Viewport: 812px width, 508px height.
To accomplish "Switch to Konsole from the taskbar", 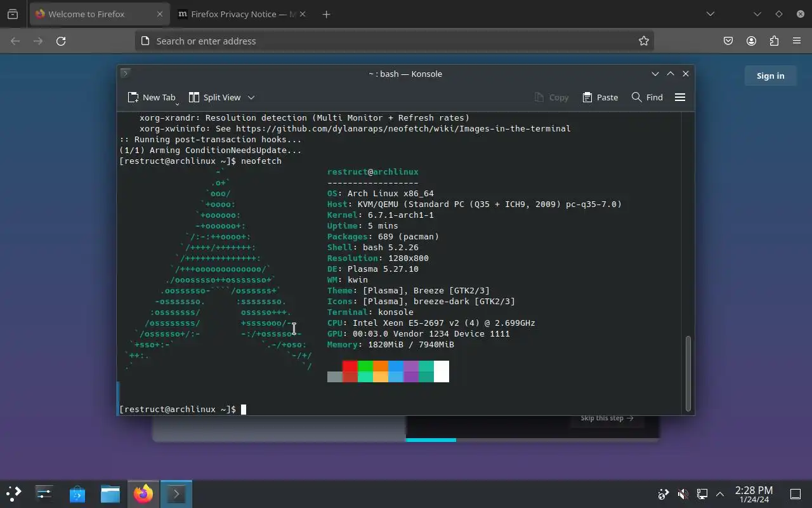I will click(x=176, y=493).
